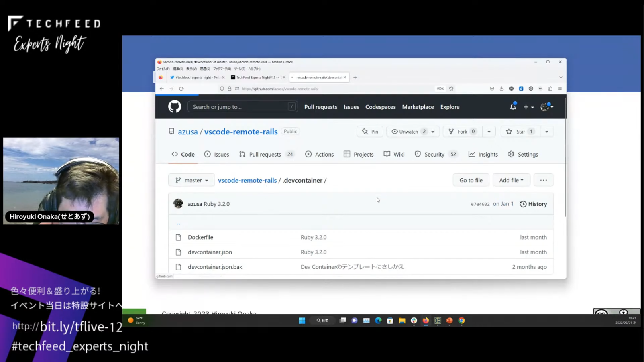Image resolution: width=644 pixels, height=362 pixels.
Task: Star the repository
Action: tap(520, 132)
